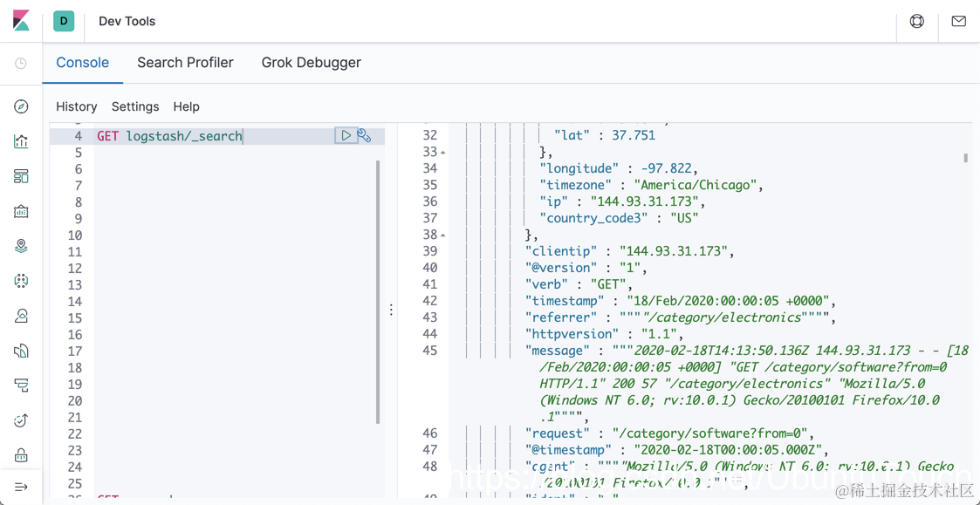
Task: Open the Help menu
Action: tap(186, 107)
